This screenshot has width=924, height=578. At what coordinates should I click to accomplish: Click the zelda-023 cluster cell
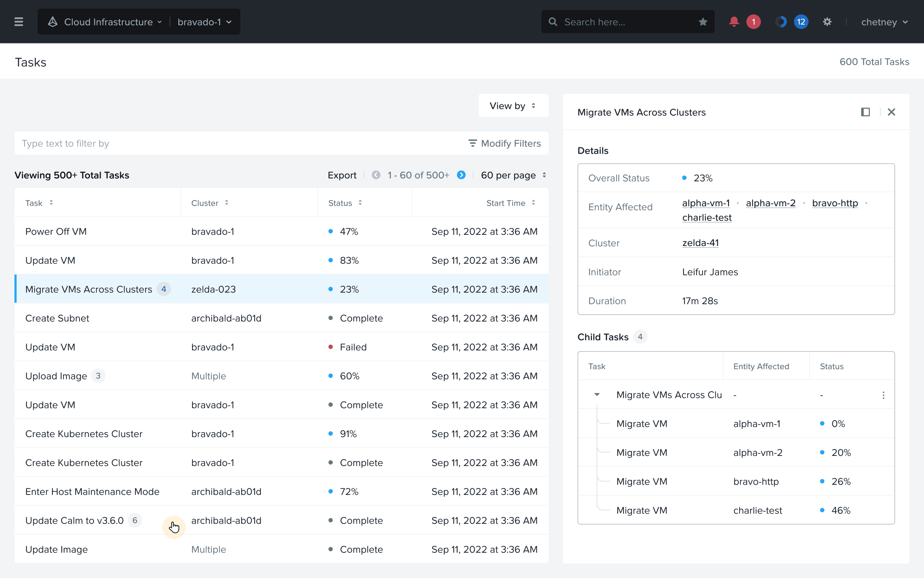(213, 289)
